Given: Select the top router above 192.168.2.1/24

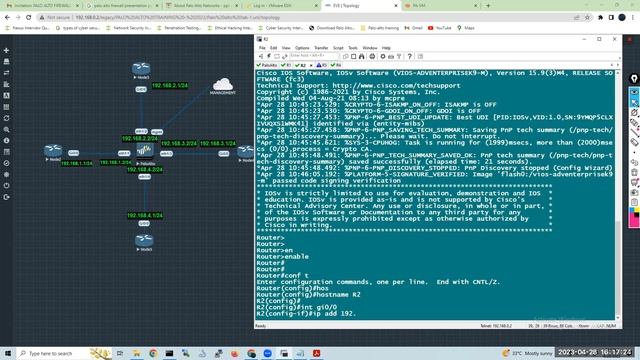Looking at the screenshot, I should pyautogui.click(x=141, y=68).
